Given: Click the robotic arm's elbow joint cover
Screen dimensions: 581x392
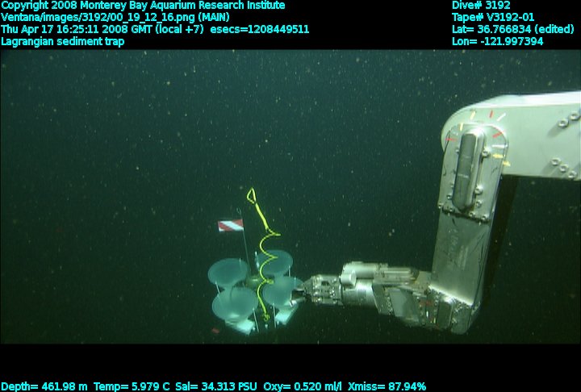Looking at the screenshot, I should (468, 171).
